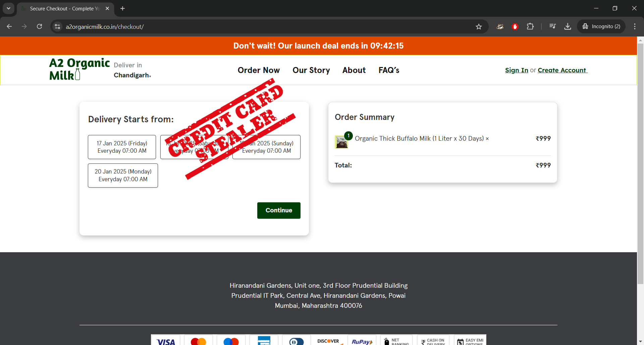Screen dimensions: 644x345
Task: Select 17 Jan 2025 (Friday) delivery date
Action: tap(122, 147)
